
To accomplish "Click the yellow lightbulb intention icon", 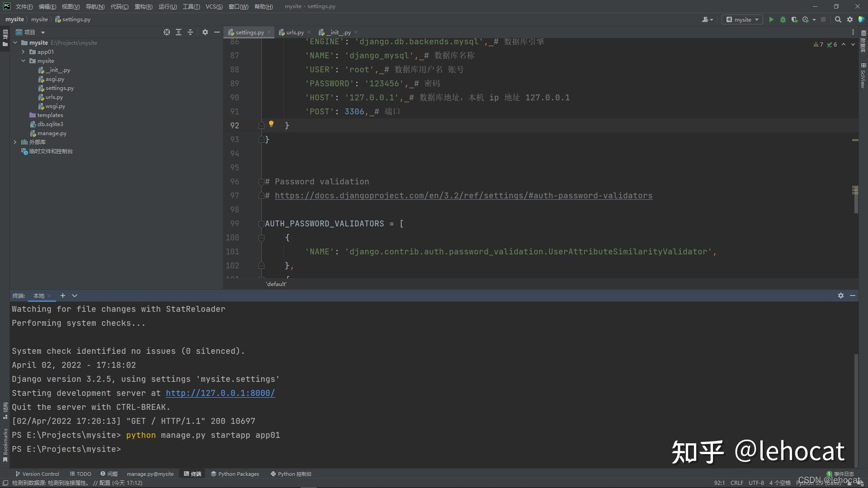I will pos(271,124).
